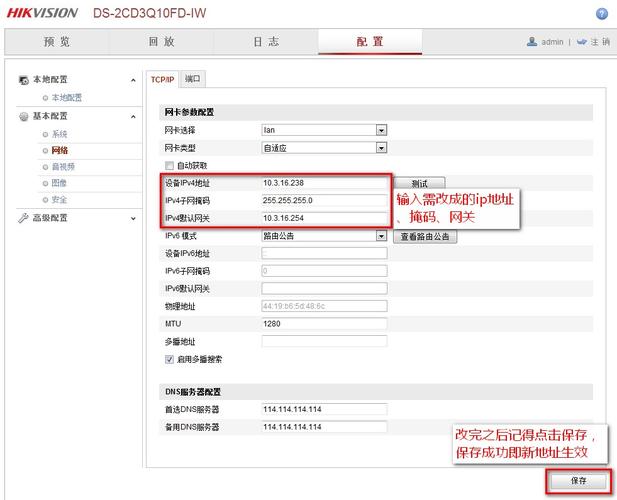The image size is (617, 500).
Task: Click the 设备IPv4地址 field 10.3.16.238
Action: tap(324, 183)
